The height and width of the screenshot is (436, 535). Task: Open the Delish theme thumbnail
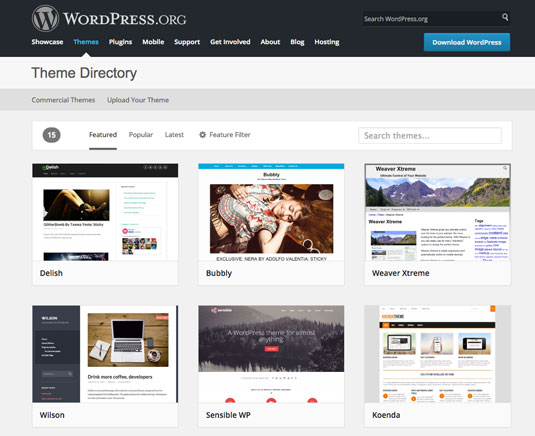pos(105,212)
